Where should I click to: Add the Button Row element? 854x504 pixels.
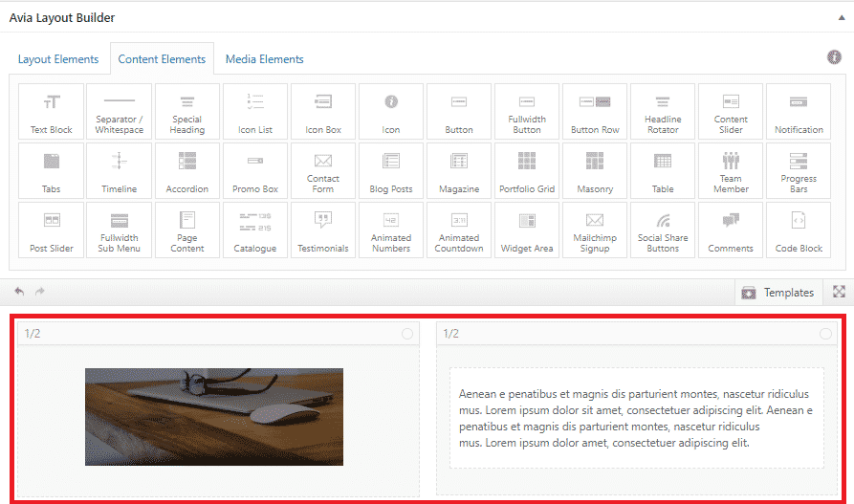595,112
